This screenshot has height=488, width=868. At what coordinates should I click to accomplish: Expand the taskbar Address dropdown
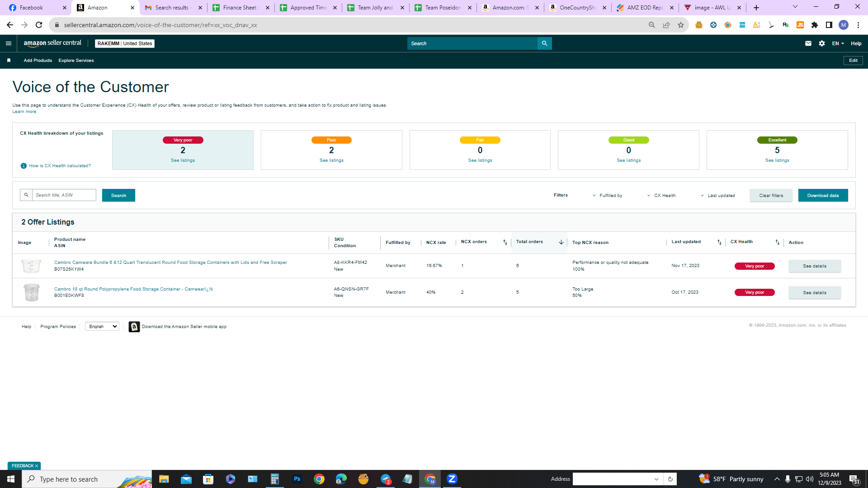point(656,479)
